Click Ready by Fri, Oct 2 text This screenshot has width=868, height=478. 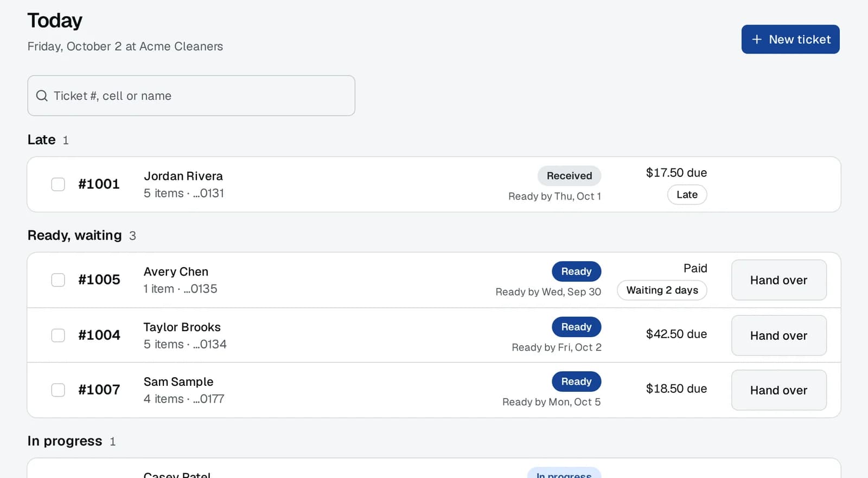pyautogui.click(x=557, y=347)
